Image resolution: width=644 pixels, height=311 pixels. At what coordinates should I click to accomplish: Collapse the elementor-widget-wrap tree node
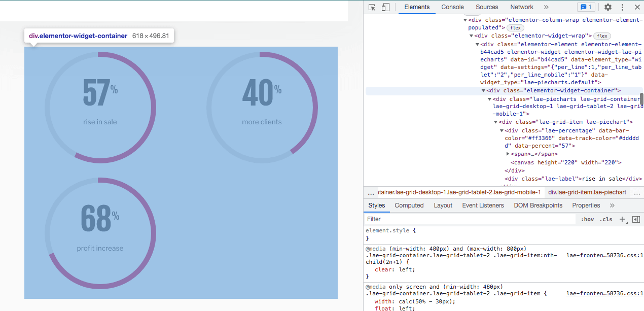point(471,36)
